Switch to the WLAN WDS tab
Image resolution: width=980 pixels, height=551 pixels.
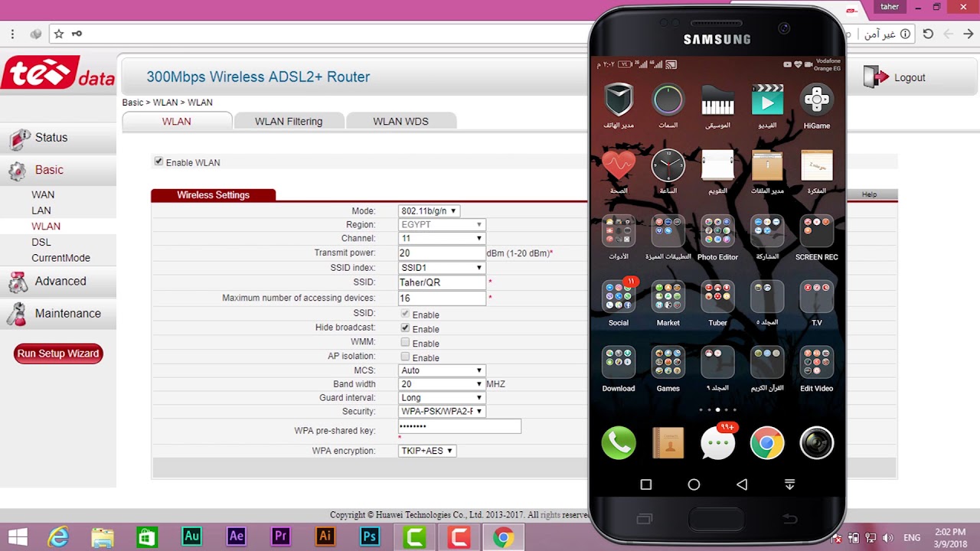pos(400,121)
